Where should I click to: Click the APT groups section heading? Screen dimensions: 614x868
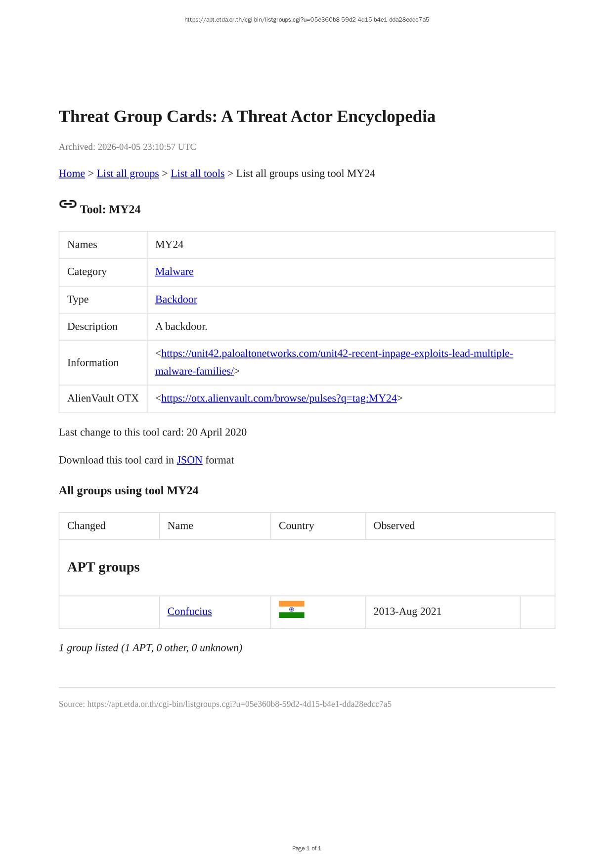[103, 567]
